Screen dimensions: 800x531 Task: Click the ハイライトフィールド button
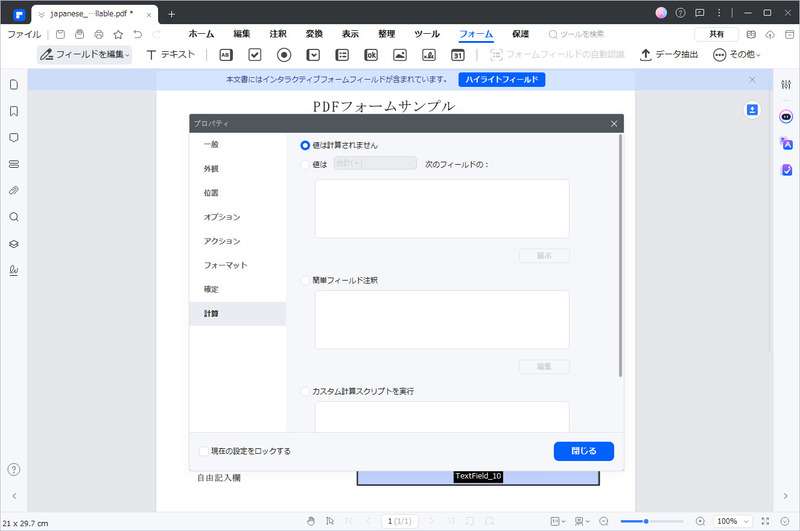pyautogui.click(x=502, y=80)
